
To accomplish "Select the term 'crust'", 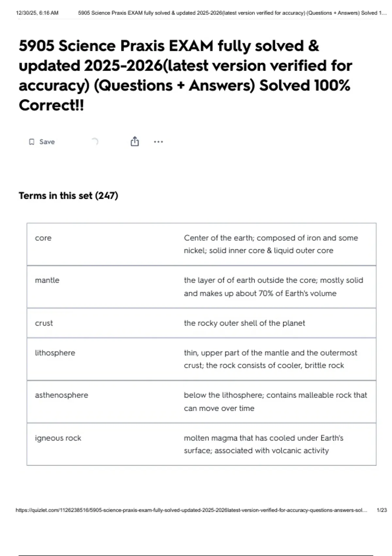I will pos(44,323).
